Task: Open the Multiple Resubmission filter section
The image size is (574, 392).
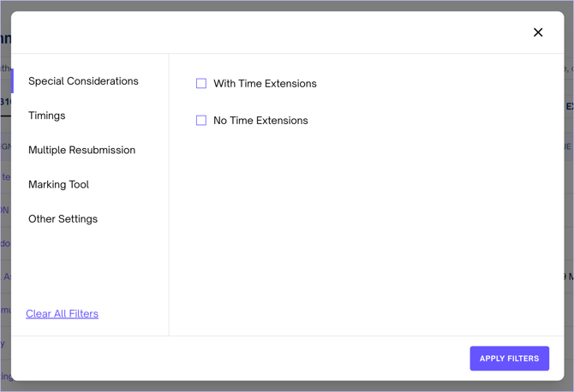Action: [81, 150]
